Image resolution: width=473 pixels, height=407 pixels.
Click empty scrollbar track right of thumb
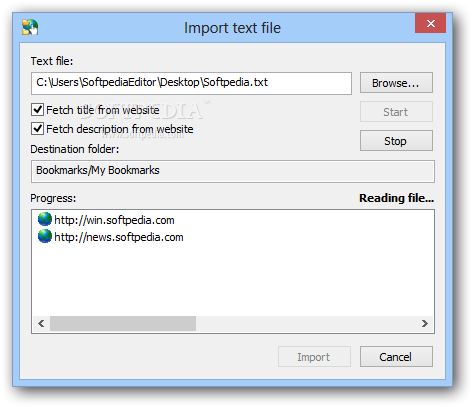tap(306, 323)
